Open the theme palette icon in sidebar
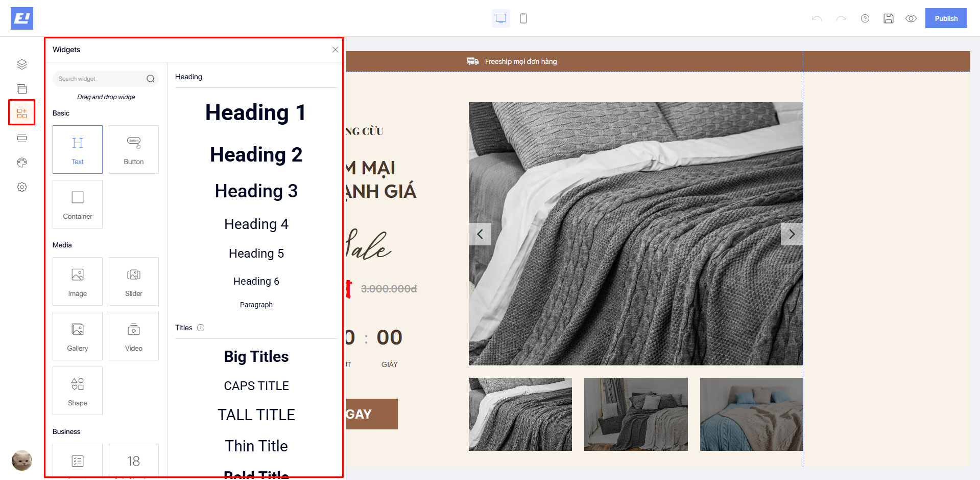Screen dimensions: 980x480 [21, 163]
